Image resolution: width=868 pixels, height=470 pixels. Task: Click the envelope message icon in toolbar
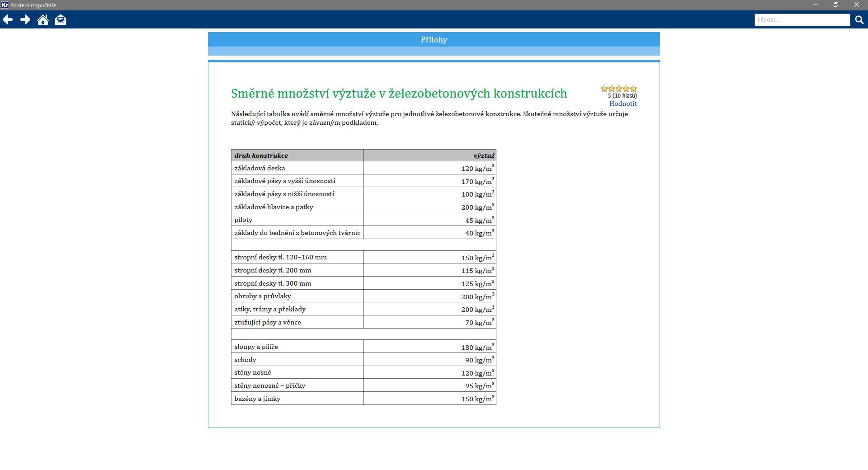point(60,20)
